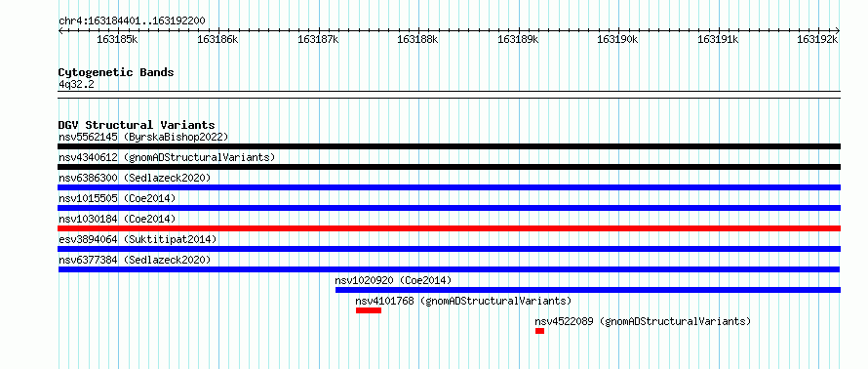Click the nsv6386300 (Sedlazeck2020) label
Image resolution: width=868 pixels, height=369 pixels.
tap(135, 178)
